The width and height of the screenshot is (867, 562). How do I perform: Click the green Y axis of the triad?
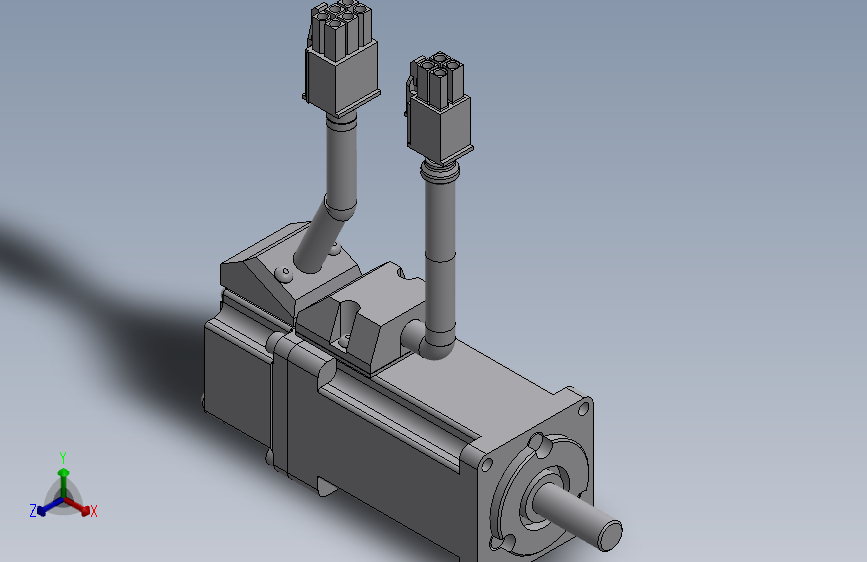coord(64,483)
